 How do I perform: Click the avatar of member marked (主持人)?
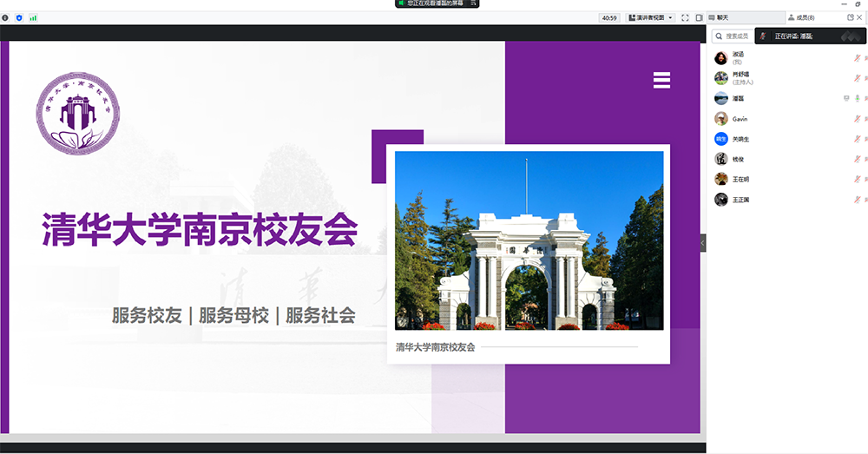(x=720, y=78)
